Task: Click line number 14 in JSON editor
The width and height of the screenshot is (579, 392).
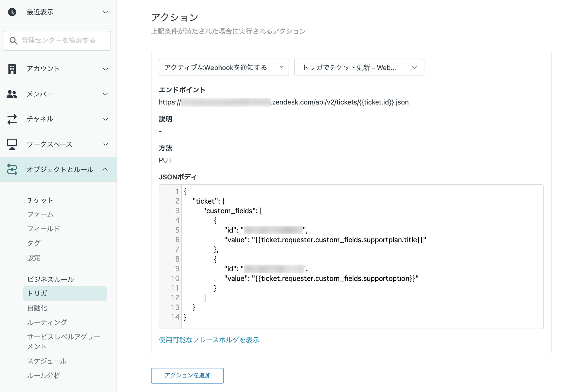Action: 175,317
